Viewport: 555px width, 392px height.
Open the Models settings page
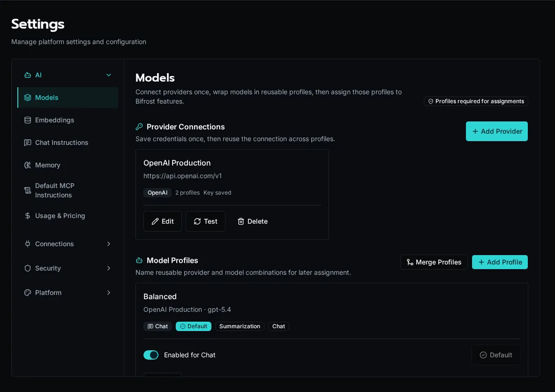pos(67,98)
